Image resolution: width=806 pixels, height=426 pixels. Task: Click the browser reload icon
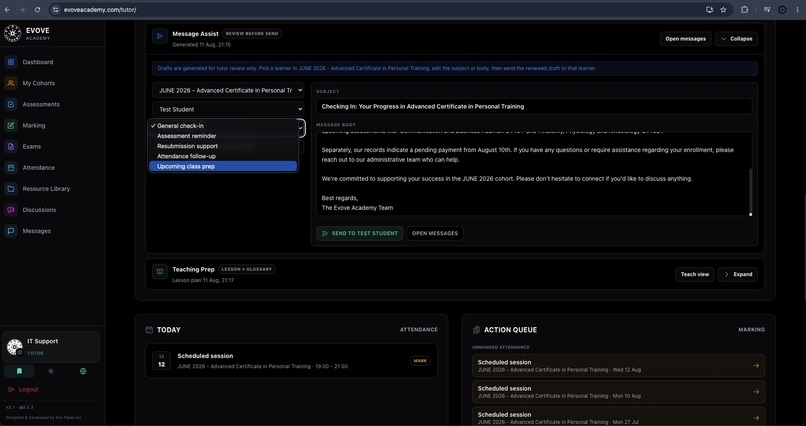point(38,9)
